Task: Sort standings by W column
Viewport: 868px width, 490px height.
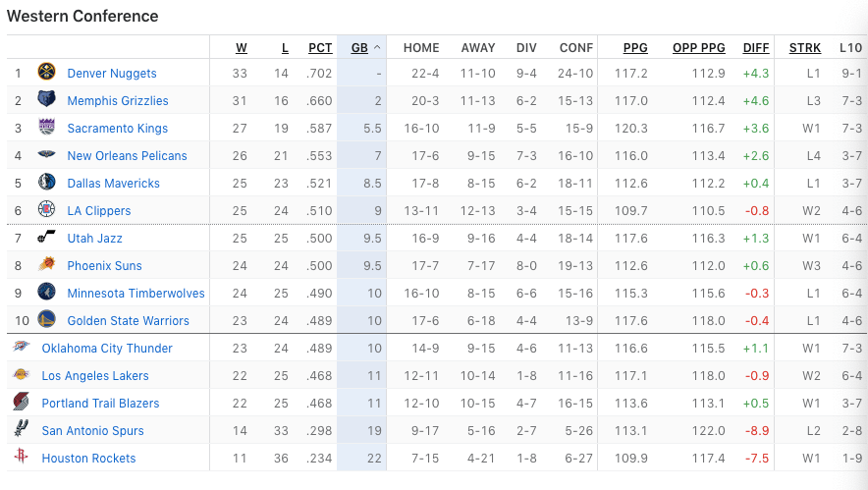Action: click(242, 47)
